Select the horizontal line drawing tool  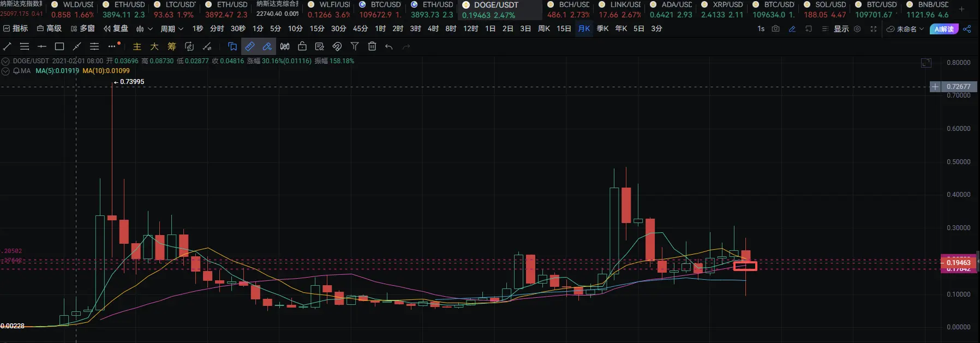42,46
